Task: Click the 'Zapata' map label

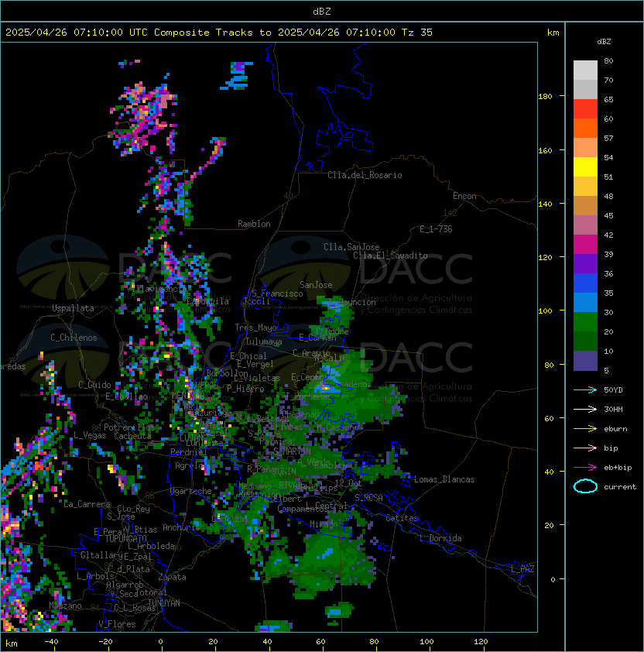Action: pos(172,577)
